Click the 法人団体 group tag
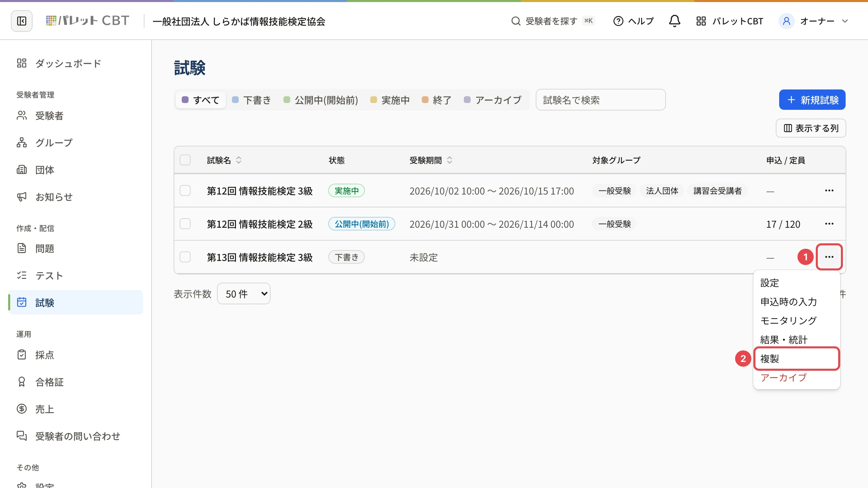This screenshot has height=488, width=868. (662, 191)
